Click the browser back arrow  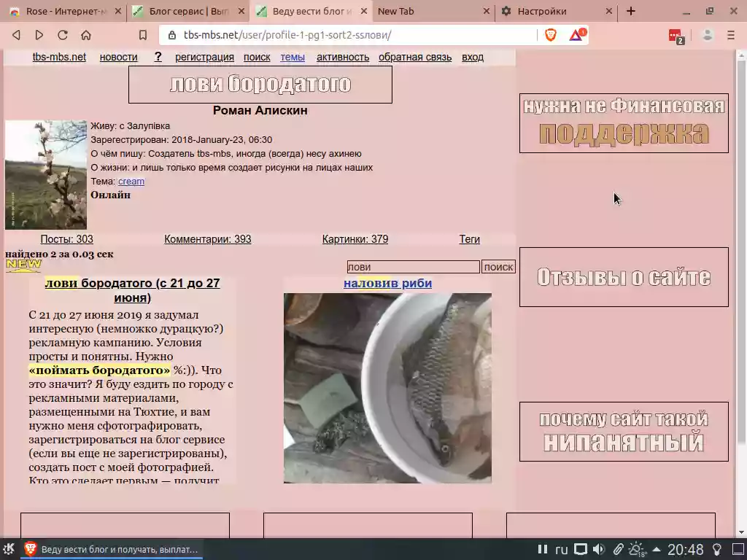click(16, 35)
